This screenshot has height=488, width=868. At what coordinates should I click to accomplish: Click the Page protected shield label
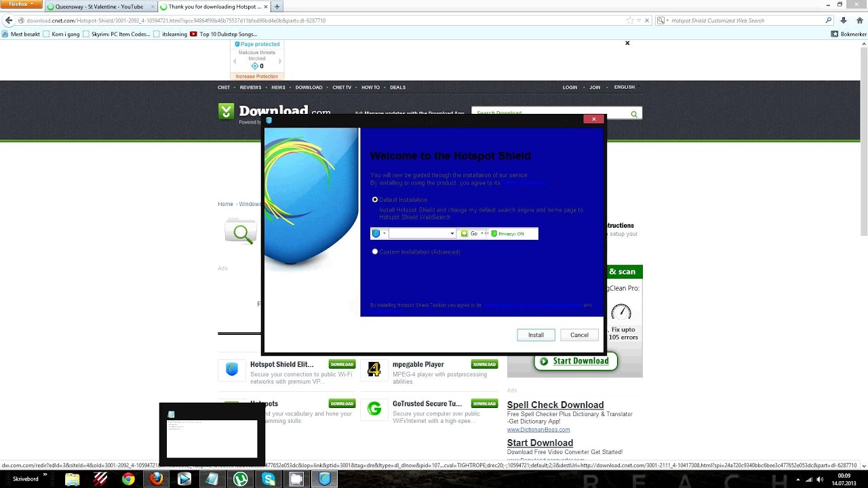[257, 44]
